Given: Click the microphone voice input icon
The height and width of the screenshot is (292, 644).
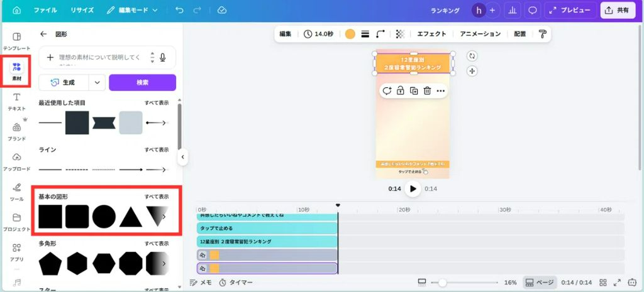Looking at the screenshot, I should [163, 57].
